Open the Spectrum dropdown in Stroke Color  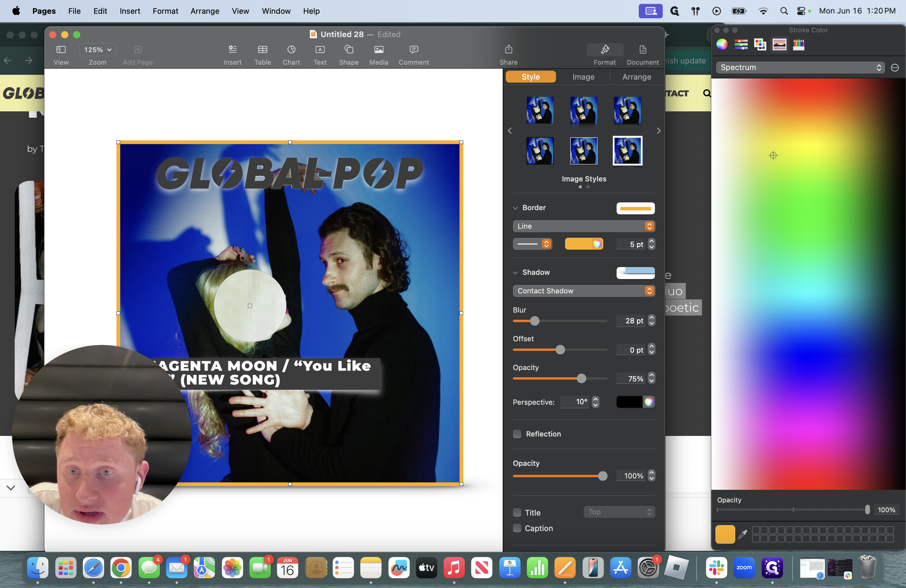(800, 67)
